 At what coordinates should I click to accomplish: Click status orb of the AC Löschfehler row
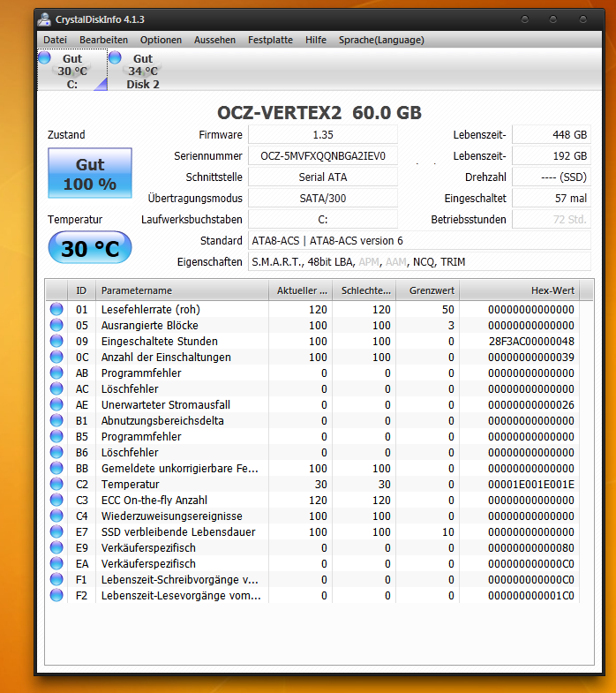pos(56,388)
